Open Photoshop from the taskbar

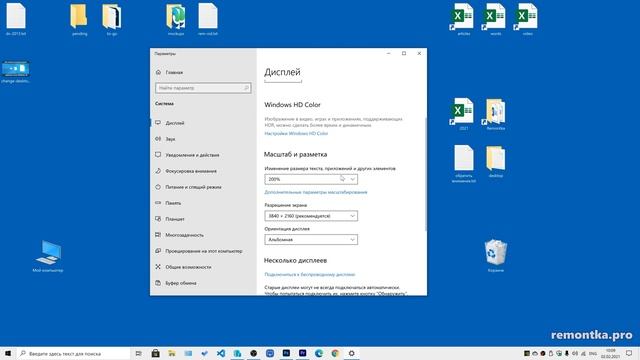click(286, 353)
